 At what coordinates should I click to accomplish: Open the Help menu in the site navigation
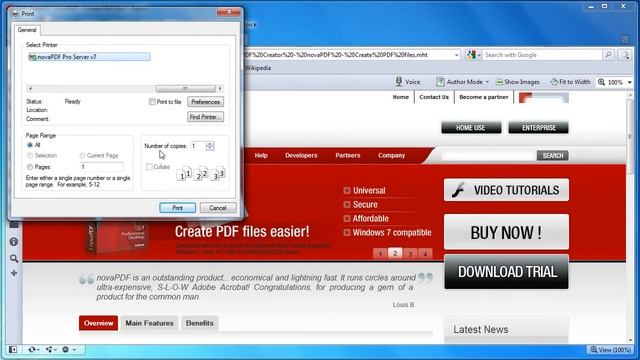(261, 156)
